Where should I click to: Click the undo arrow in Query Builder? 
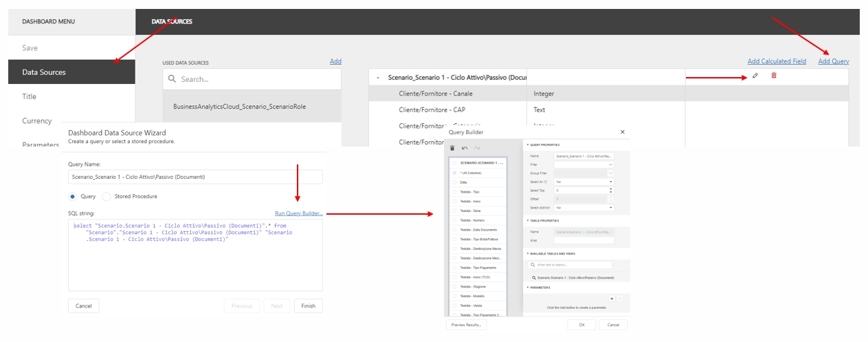[x=465, y=148]
